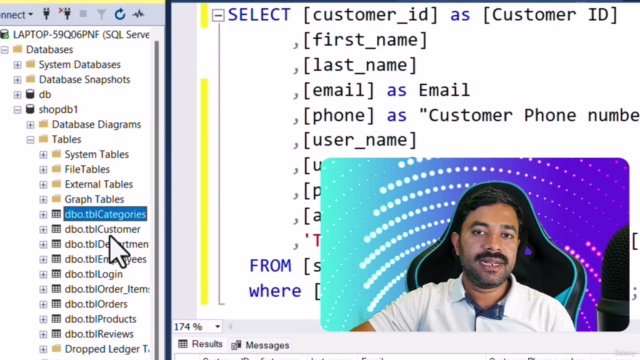Open the Connect dropdown in Object Explorer

(x=16, y=15)
